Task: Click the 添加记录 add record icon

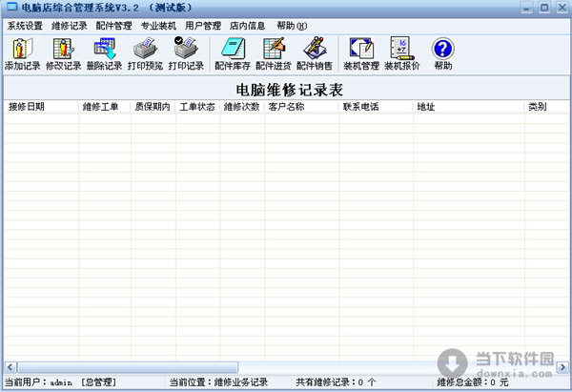Action: (x=23, y=54)
